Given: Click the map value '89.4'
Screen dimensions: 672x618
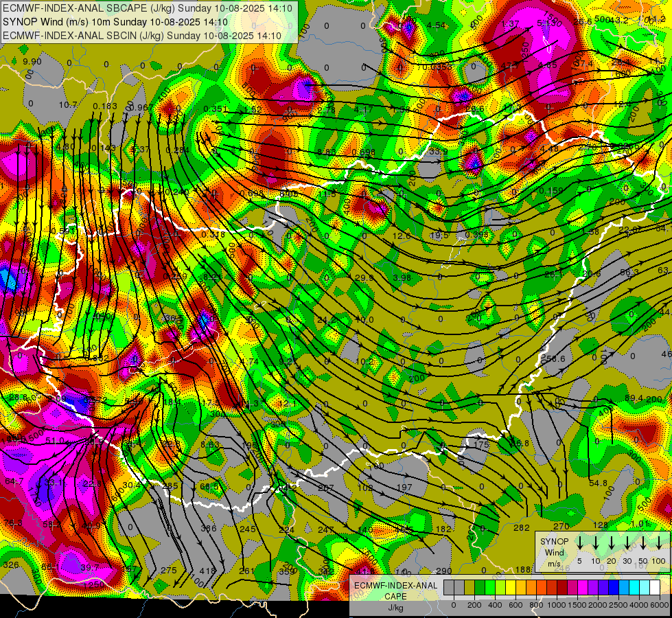Looking at the screenshot, I should 634,399.
